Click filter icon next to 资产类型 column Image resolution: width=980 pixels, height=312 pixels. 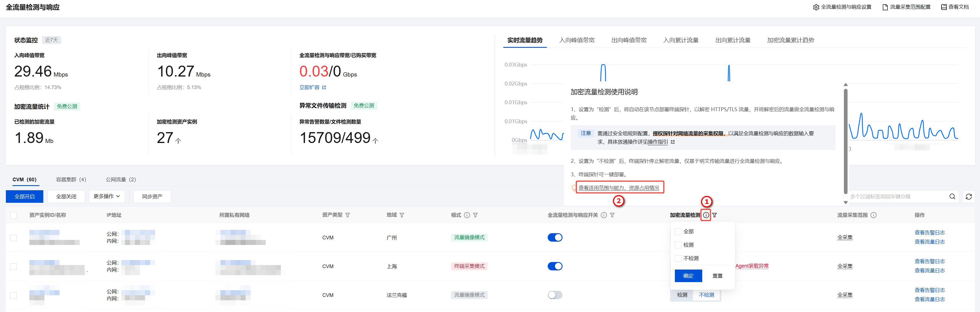tap(347, 215)
